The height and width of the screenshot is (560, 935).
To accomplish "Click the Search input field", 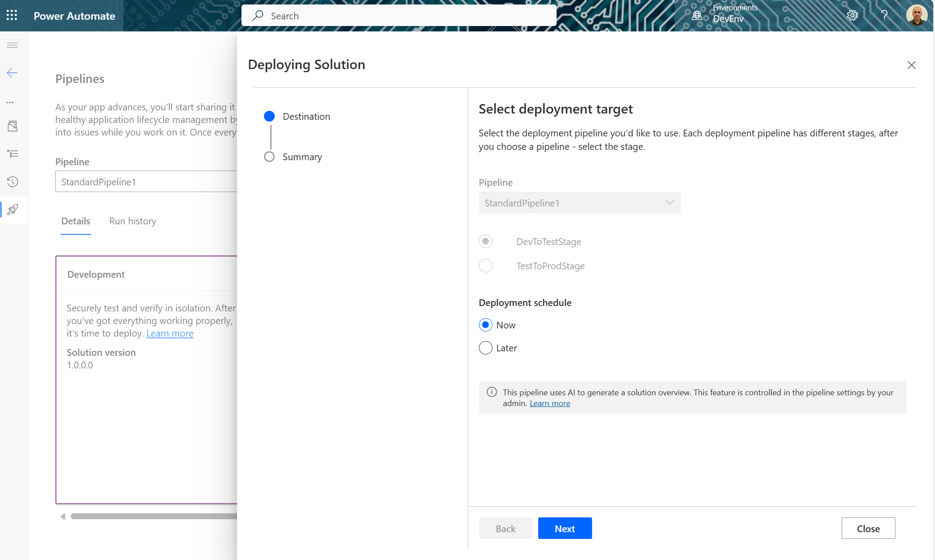I will coord(399,16).
